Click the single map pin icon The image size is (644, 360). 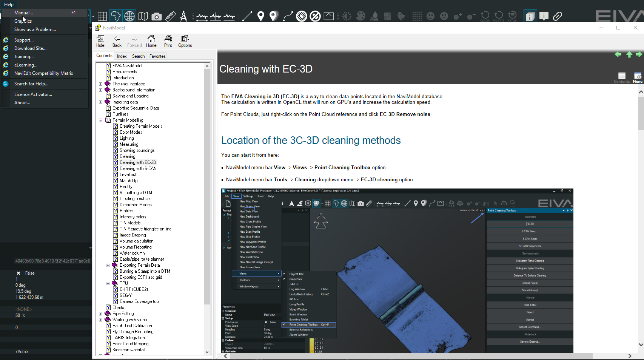(261, 16)
